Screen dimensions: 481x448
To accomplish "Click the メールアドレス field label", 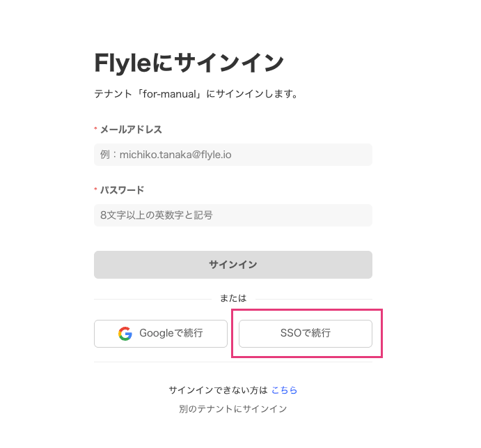I will 131,130.
